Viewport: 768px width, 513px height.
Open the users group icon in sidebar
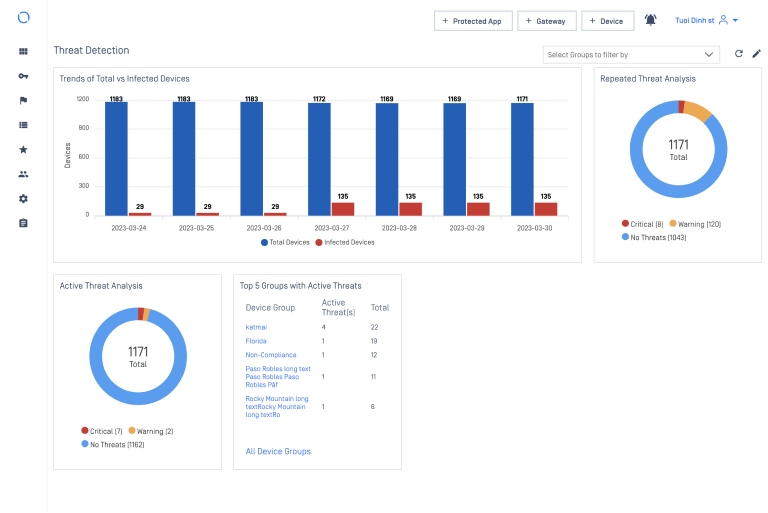pos(23,174)
